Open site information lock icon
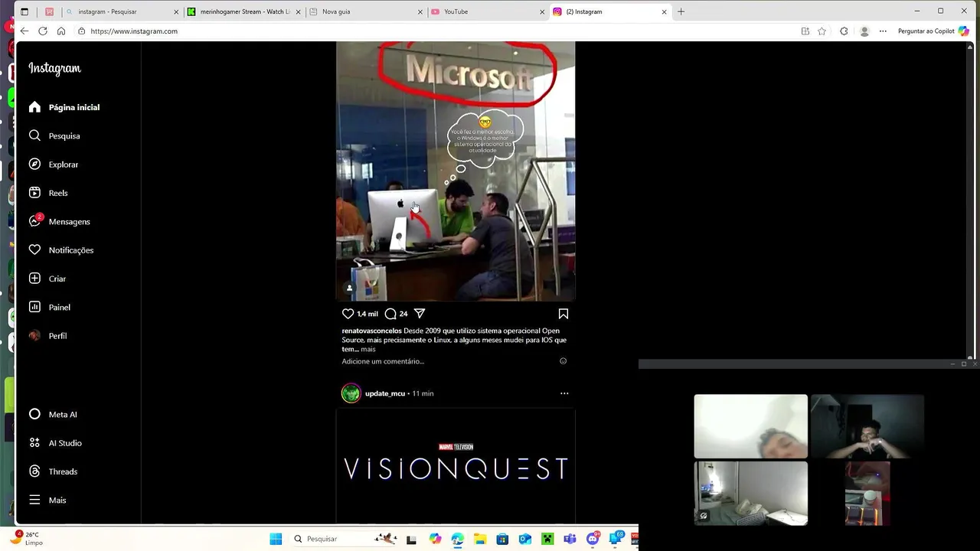This screenshot has height=551, width=980. [81, 31]
